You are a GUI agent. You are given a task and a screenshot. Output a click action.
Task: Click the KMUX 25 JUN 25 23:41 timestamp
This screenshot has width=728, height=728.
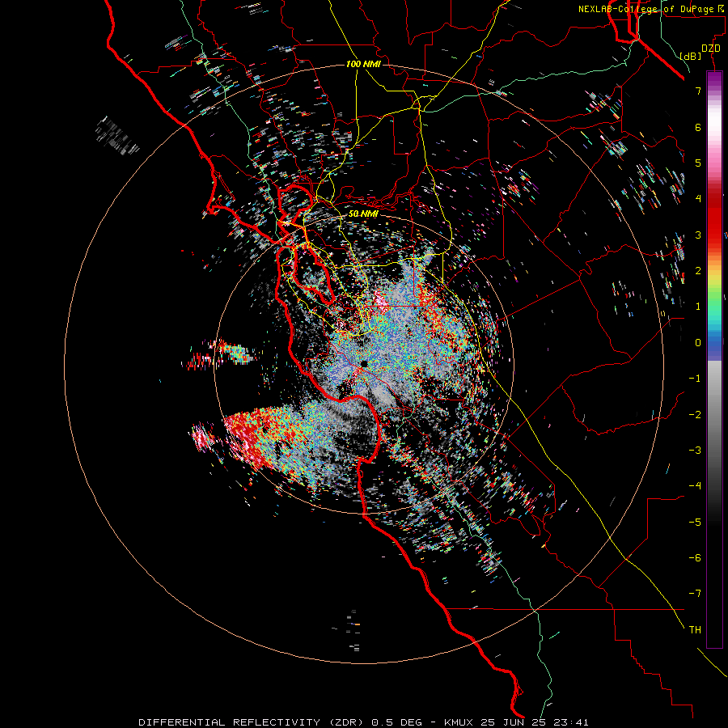click(516, 722)
